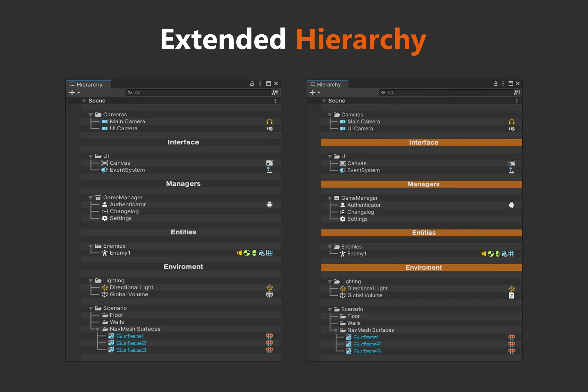Open the Scene row kebab menu in right panel
Screen dimensions: 588x392
[x=517, y=101]
